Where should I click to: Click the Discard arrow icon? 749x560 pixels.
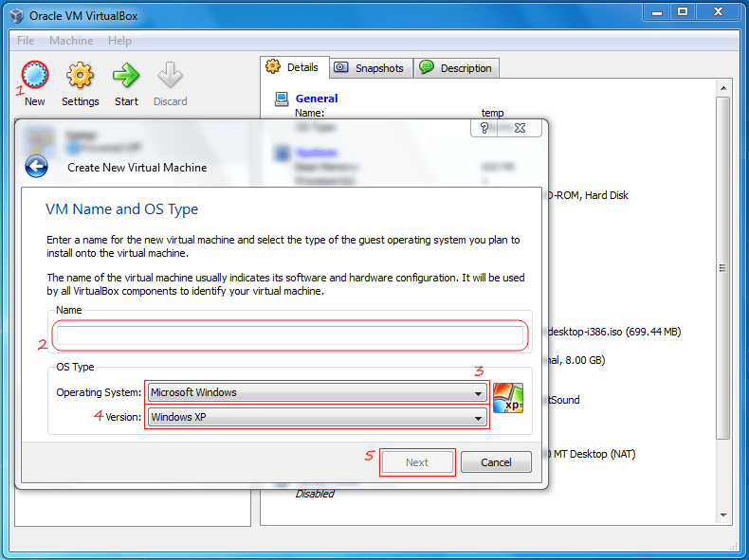170,75
